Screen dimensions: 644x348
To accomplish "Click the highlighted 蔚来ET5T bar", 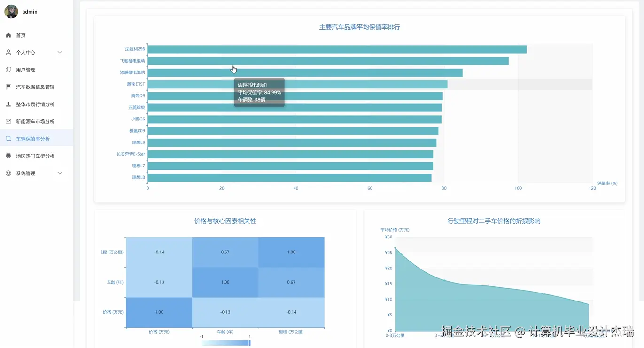I will (297, 84).
